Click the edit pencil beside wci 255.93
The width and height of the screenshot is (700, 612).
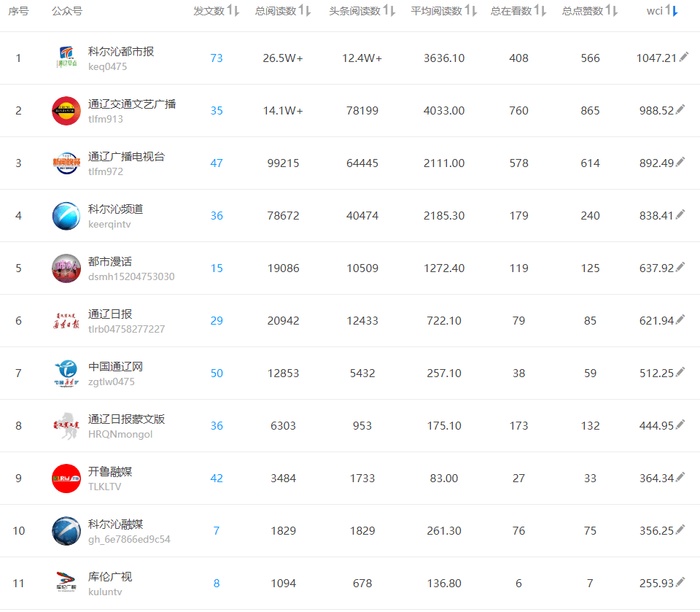point(680,583)
